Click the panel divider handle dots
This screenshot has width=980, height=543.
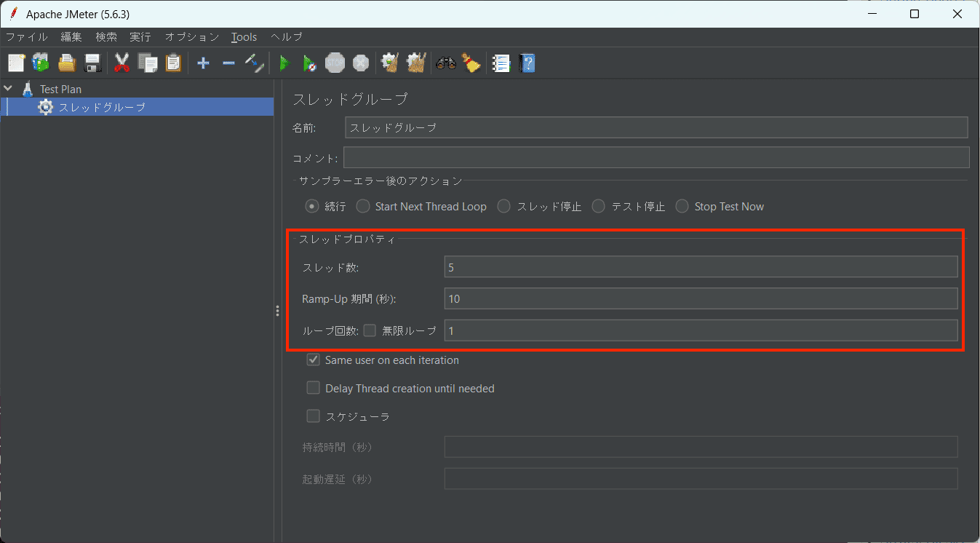pyautogui.click(x=277, y=311)
